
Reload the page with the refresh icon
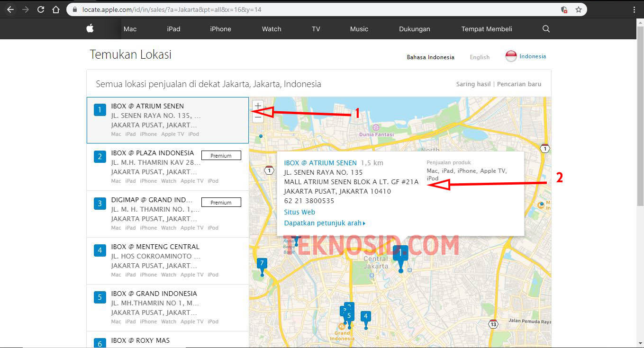coord(41,9)
